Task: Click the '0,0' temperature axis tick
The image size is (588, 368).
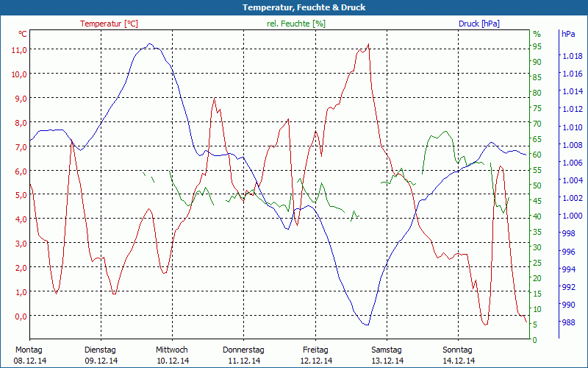Action: pyautogui.click(x=19, y=316)
